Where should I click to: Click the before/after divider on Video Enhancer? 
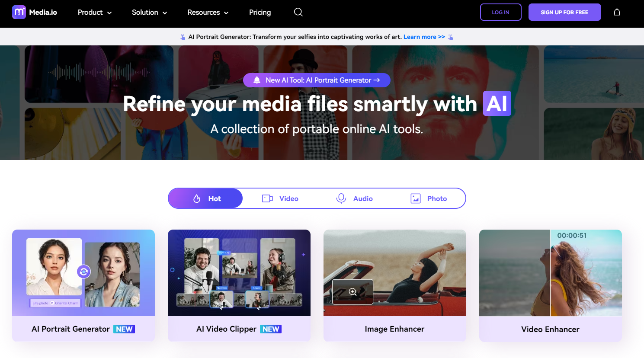click(x=550, y=273)
